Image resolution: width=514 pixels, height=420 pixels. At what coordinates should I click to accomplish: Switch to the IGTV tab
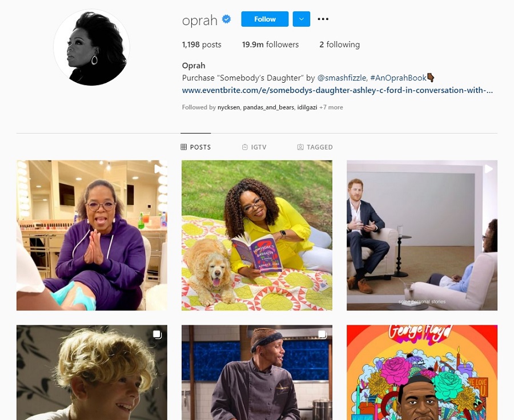(x=254, y=147)
